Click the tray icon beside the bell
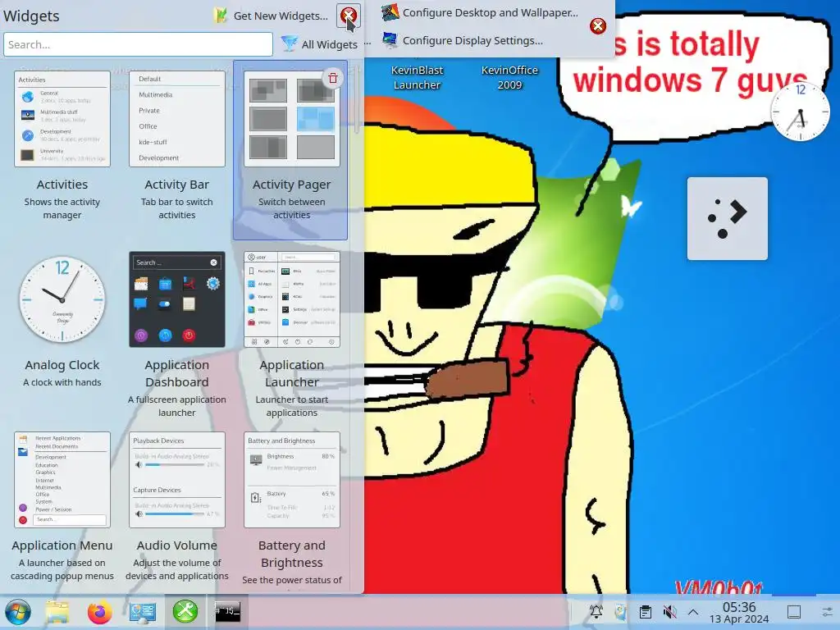Screen dimensions: 840x630 click(621, 611)
